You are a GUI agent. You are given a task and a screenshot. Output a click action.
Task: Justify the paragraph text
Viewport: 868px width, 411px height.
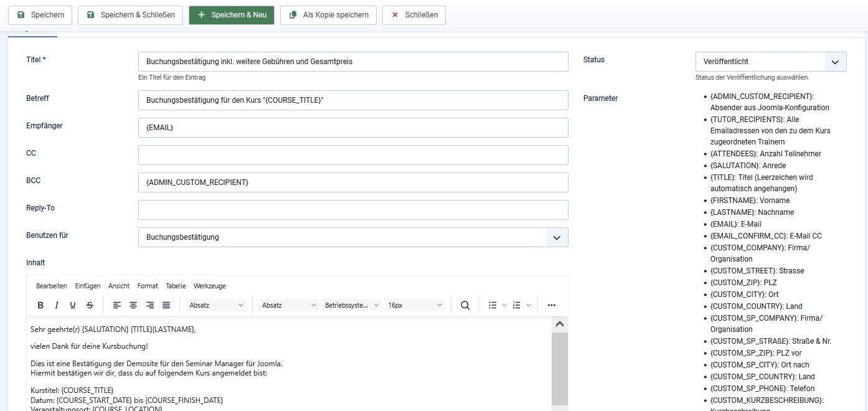tap(166, 305)
